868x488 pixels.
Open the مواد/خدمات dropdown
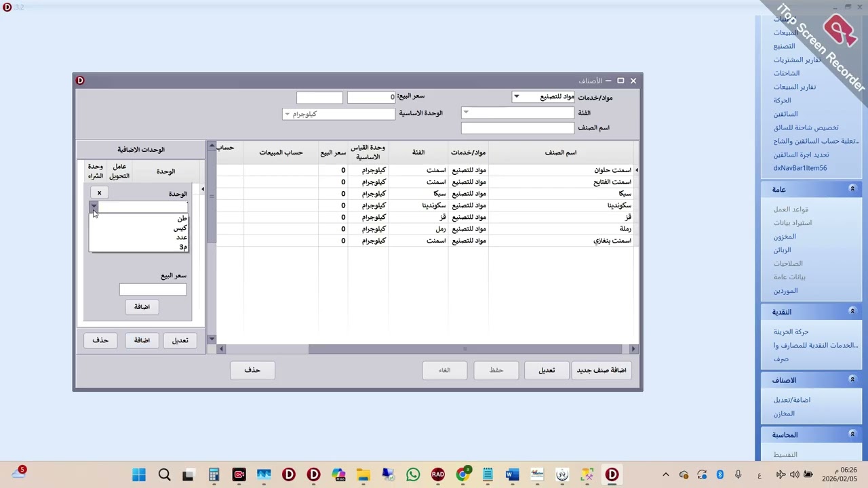pyautogui.click(x=516, y=97)
